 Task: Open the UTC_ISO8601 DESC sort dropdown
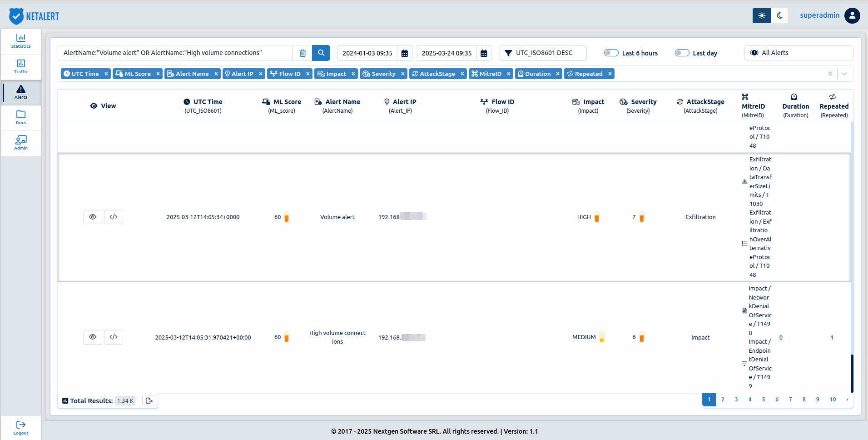click(x=543, y=53)
